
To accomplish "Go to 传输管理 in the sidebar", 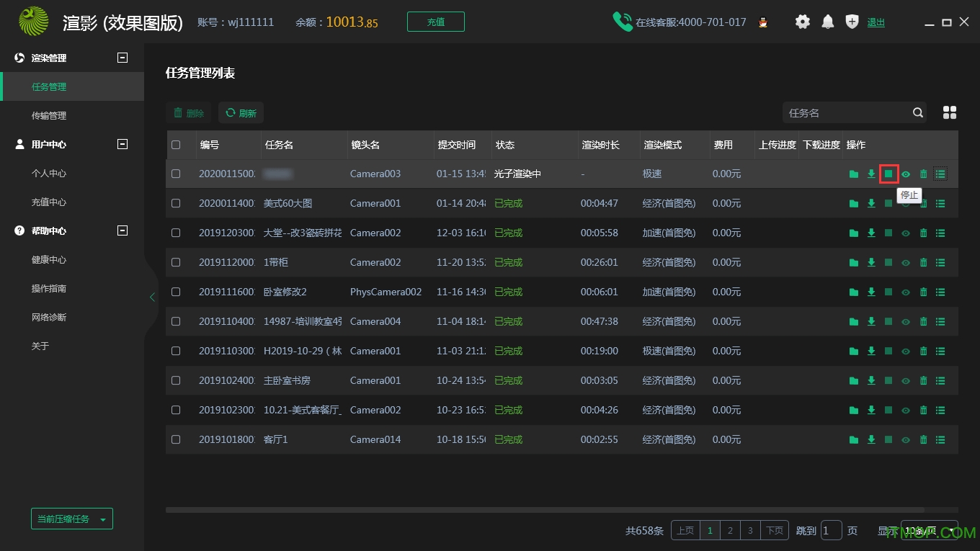I will tap(49, 115).
